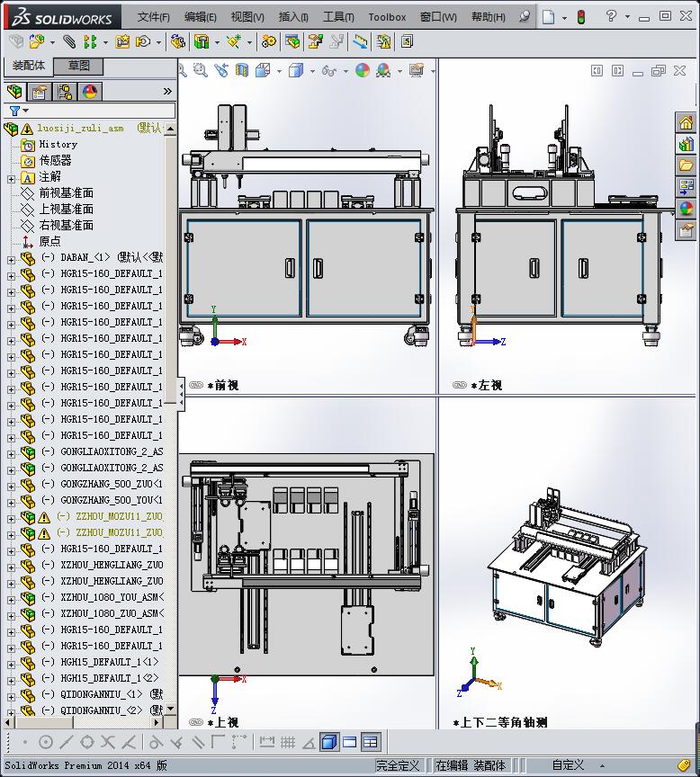The width and height of the screenshot is (700, 777).
Task: Open the DisplayManager tab
Action: tap(90, 92)
